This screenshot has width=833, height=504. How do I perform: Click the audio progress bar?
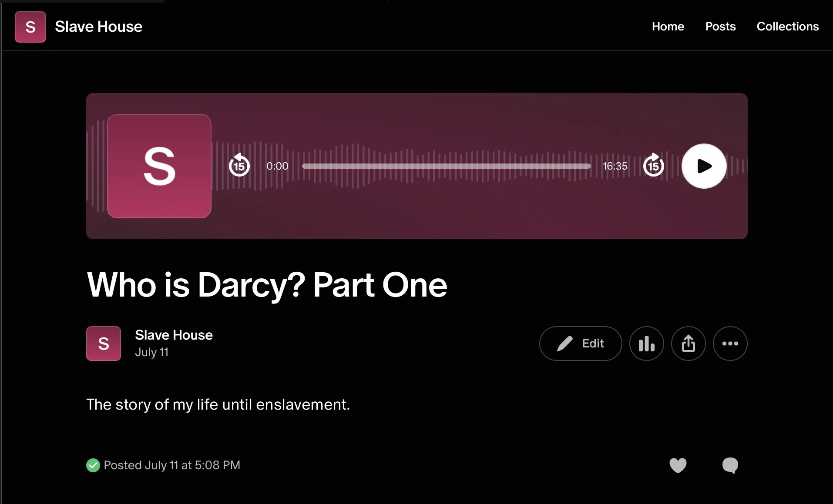point(447,166)
